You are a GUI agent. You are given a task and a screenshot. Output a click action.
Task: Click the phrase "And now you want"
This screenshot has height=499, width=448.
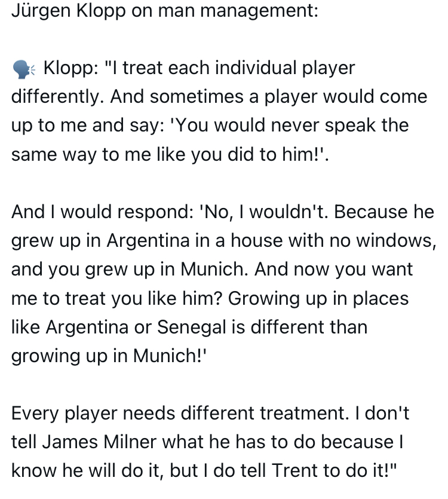333,270
